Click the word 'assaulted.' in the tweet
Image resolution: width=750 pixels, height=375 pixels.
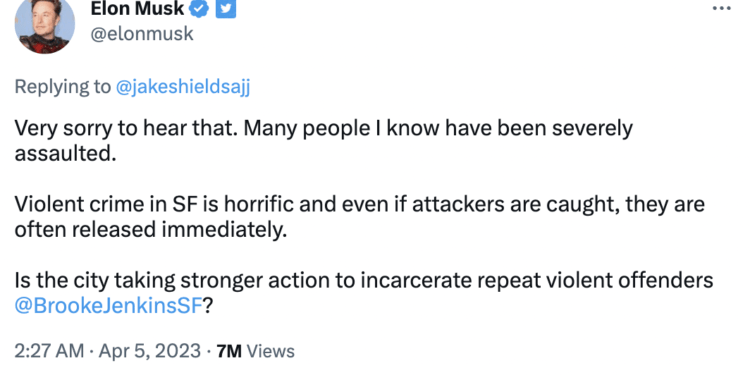[66, 154]
